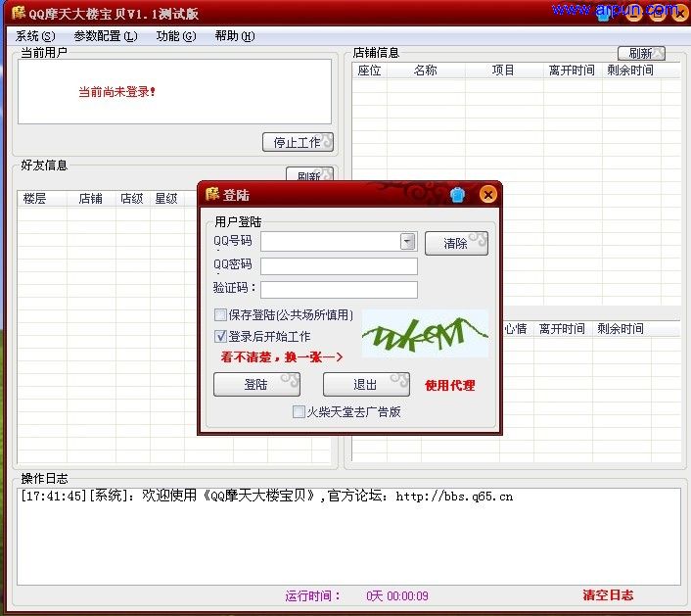The width and height of the screenshot is (691, 616).
Task: Click 看不清楚,换一张 captcha refresh link
Action: 282,356
